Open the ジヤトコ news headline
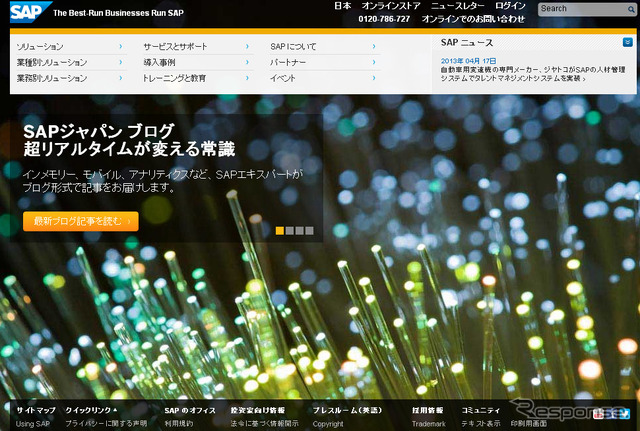This screenshot has height=431, width=640. point(533,74)
